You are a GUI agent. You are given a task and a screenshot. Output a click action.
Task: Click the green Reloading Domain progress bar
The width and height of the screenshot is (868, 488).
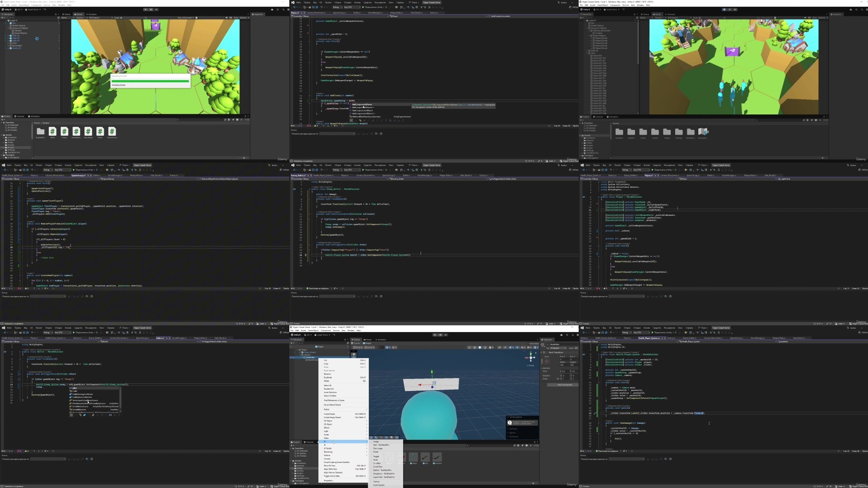[x=150, y=81]
